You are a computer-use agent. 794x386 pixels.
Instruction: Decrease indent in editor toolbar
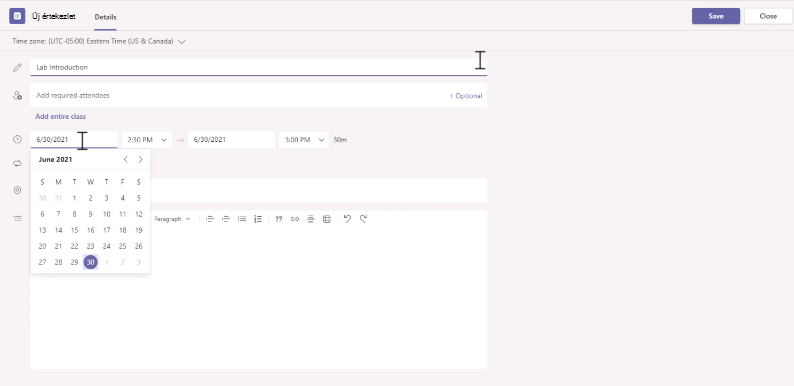coord(210,219)
